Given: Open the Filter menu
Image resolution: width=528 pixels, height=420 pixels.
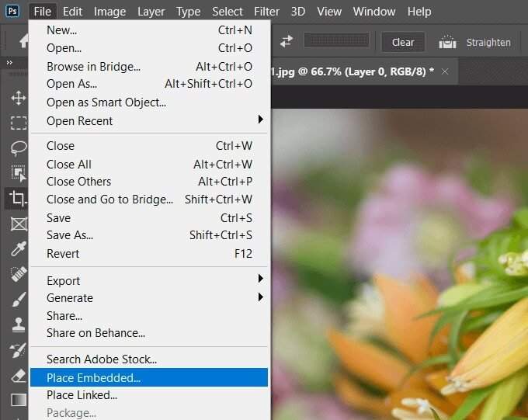Looking at the screenshot, I should pos(266,12).
